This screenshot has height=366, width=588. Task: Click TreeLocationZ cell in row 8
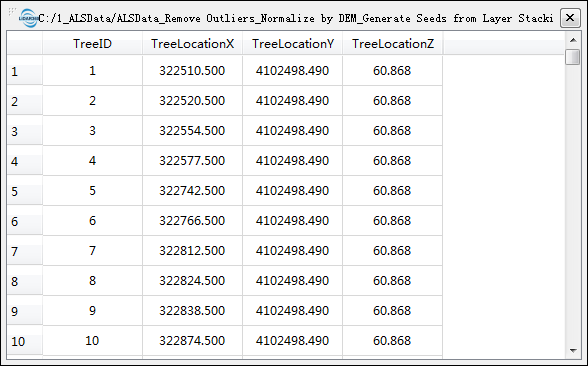[393, 280]
